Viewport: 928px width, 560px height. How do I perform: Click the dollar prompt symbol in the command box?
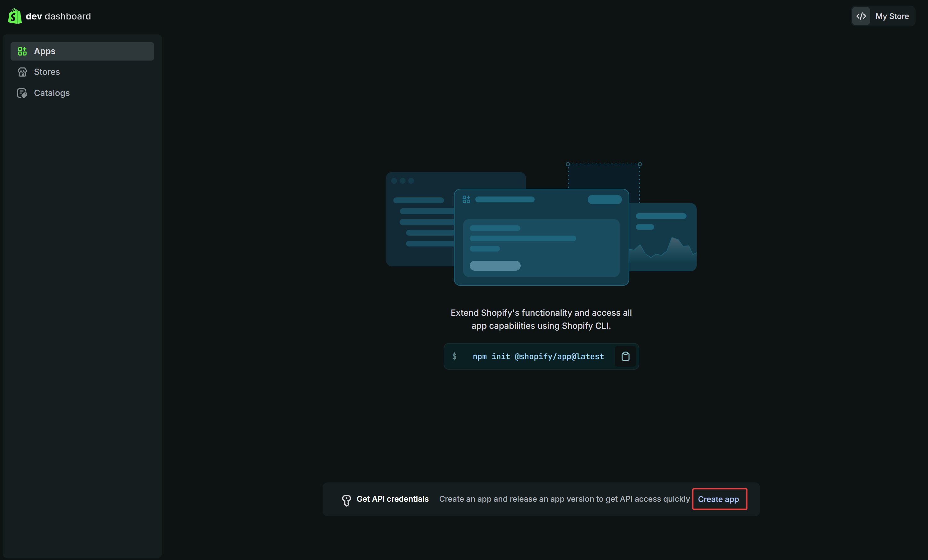[x=454, y=356]
